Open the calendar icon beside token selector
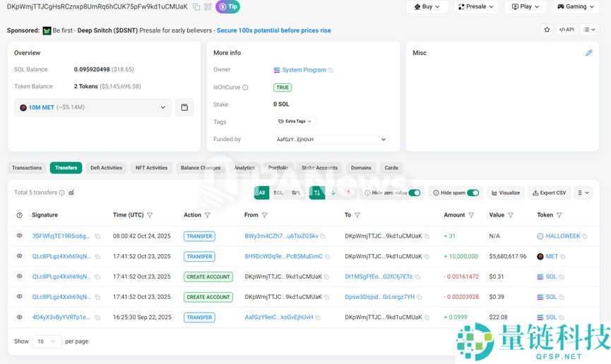The width and height of the screenshot is (611, 364). coord(184,107)
